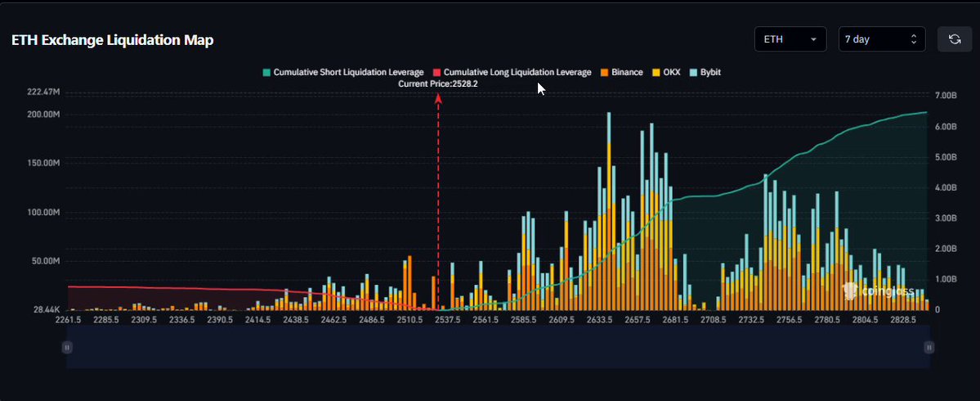Click the 7.00B right axis label

pos(946,96)
